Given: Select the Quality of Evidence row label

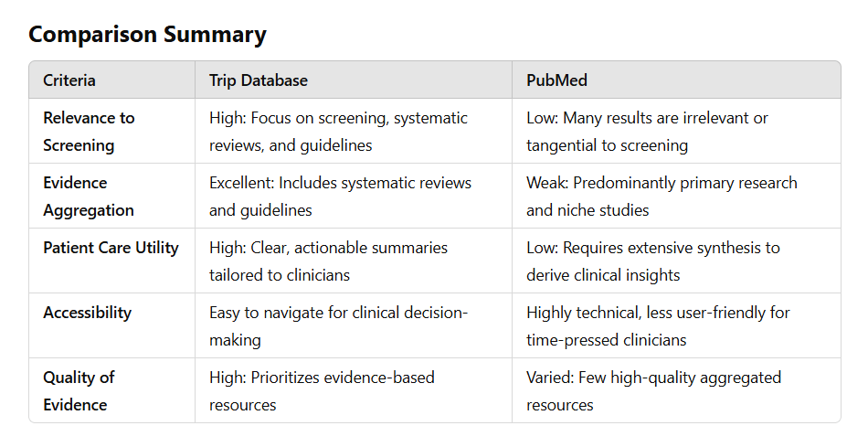Looking at the screenshot, I should click(x=79, y=391).
